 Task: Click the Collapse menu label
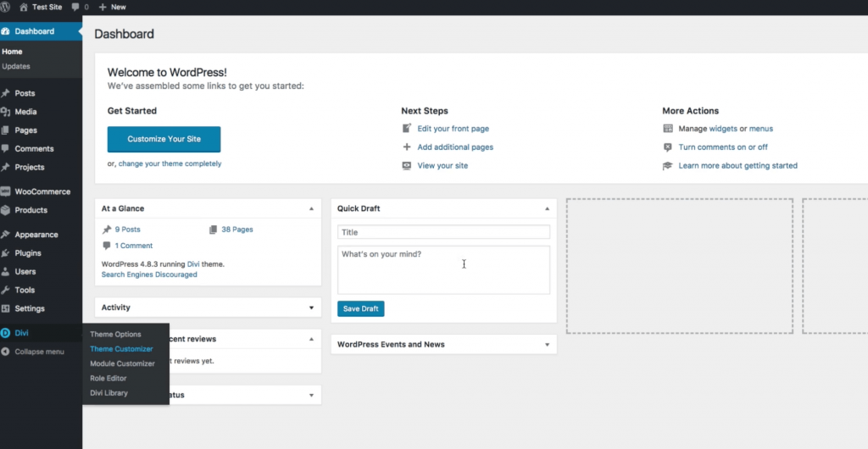(x=39, y=352)
